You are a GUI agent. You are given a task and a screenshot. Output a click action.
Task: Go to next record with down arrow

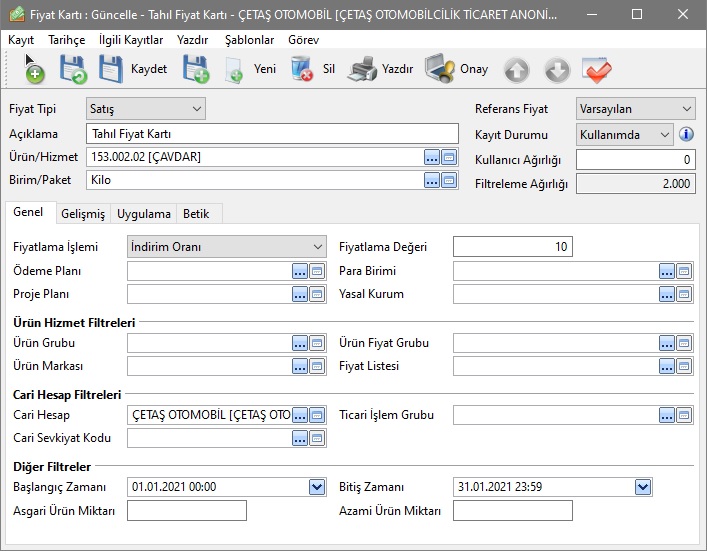[x=557, y=70]
